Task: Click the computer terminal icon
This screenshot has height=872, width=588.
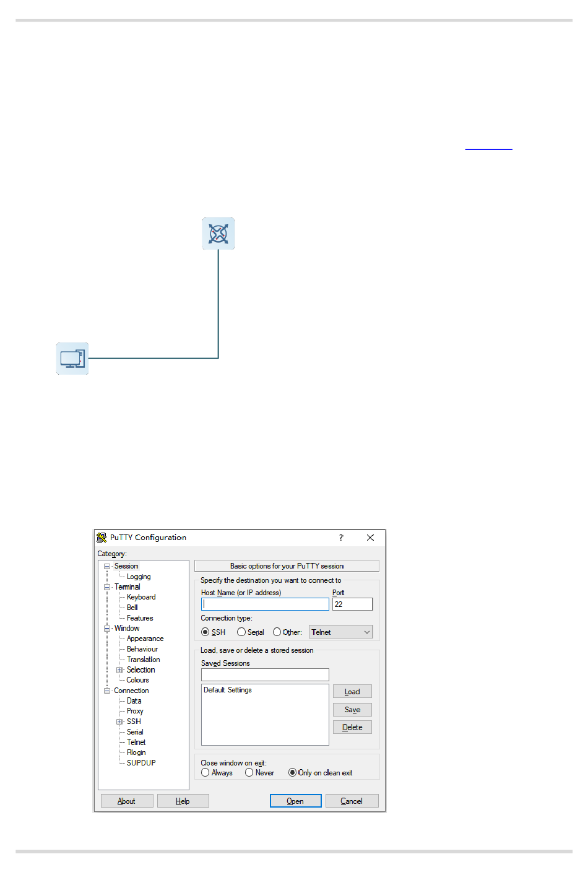Action: click(72, 359)
